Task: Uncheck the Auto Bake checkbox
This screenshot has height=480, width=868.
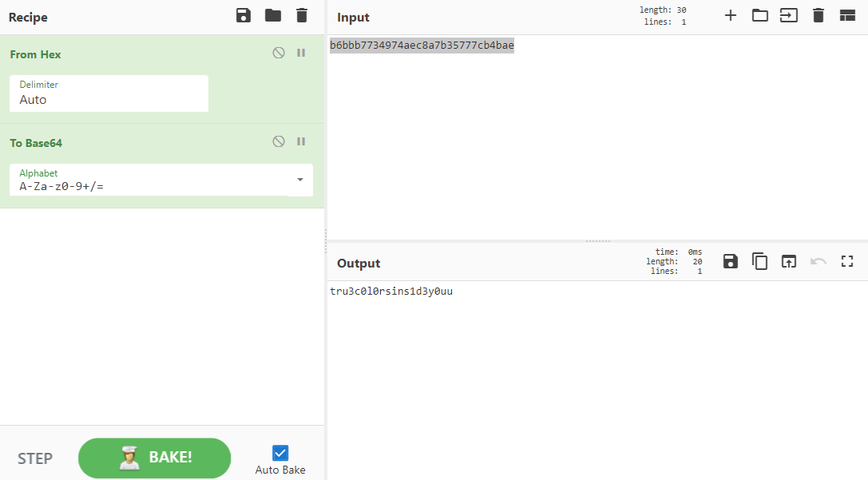Action: click(x=279, y=451)
